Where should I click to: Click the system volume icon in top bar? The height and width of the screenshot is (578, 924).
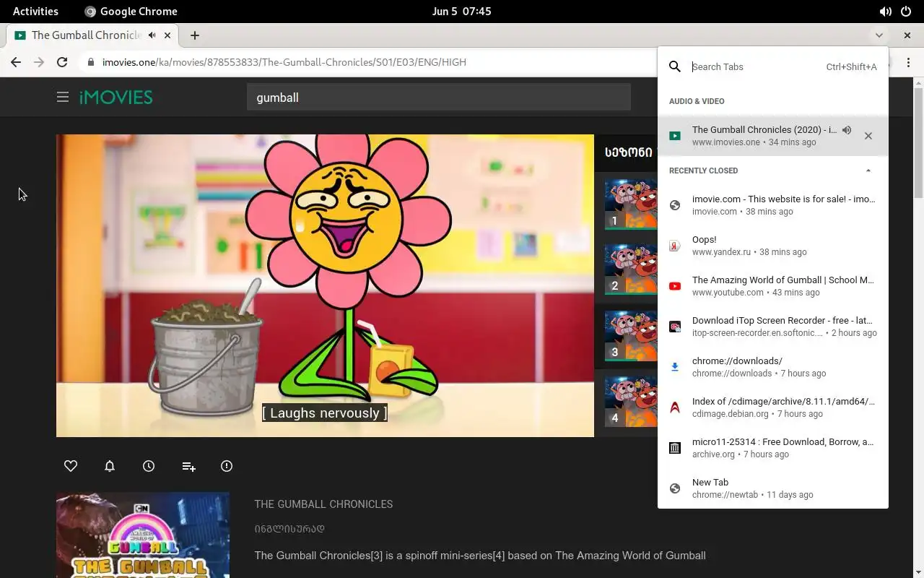(x=885, y=12)
